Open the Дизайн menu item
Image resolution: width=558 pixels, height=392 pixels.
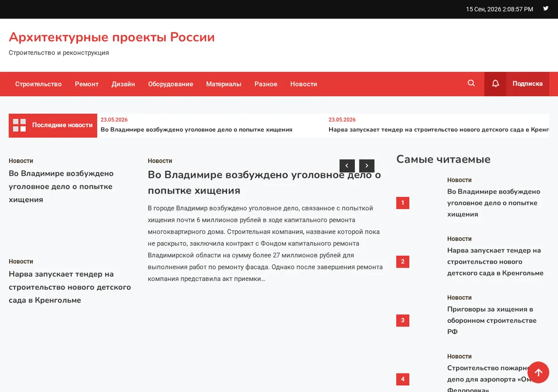pyautogui.click(x=123, y=84)
